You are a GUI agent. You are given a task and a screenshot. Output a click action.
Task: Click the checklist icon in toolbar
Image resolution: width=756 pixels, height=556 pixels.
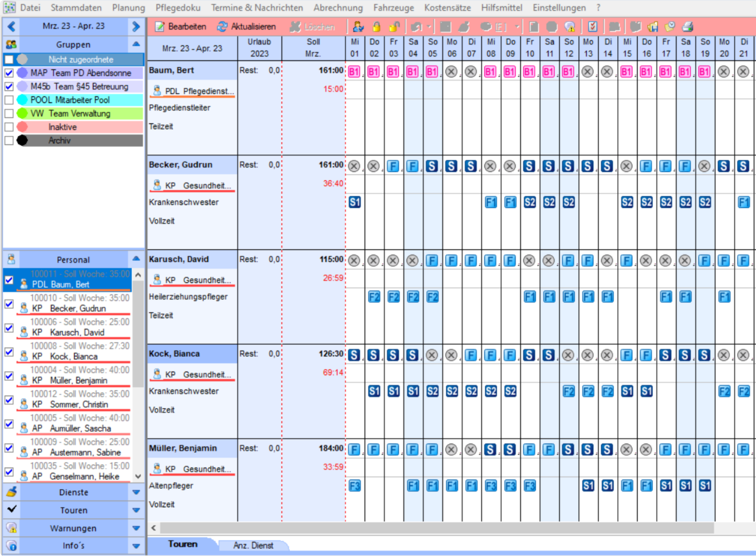592,26
